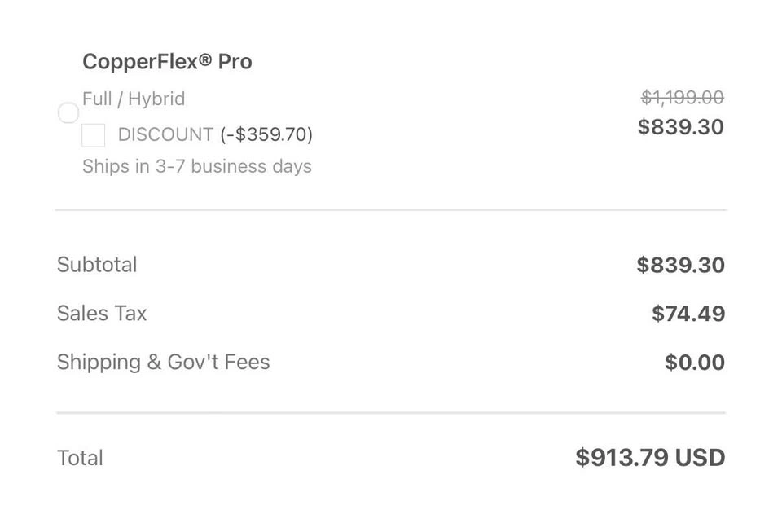Click the Total label
782x532 pixels.
coord(81,458)
